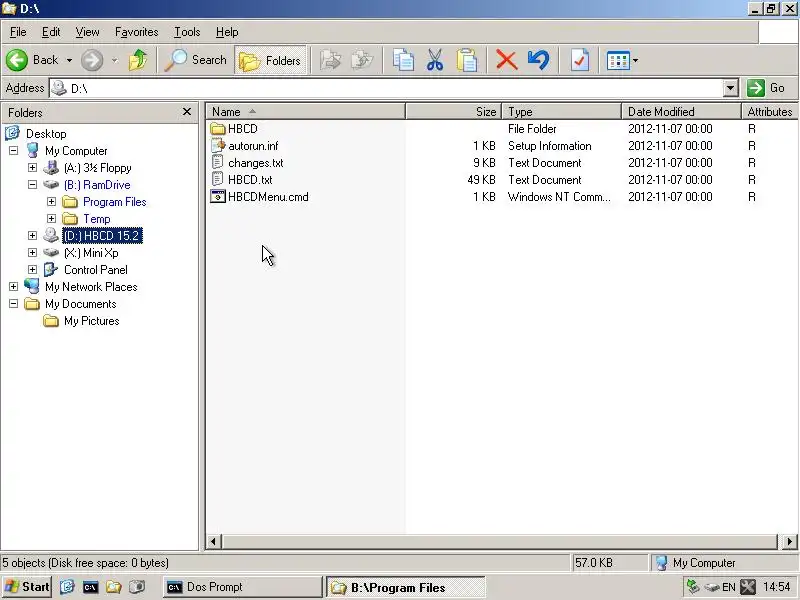Viewport: 800px width, 600px height.
Task: Sort by the Attributes column header
Action: coord(770,112)
